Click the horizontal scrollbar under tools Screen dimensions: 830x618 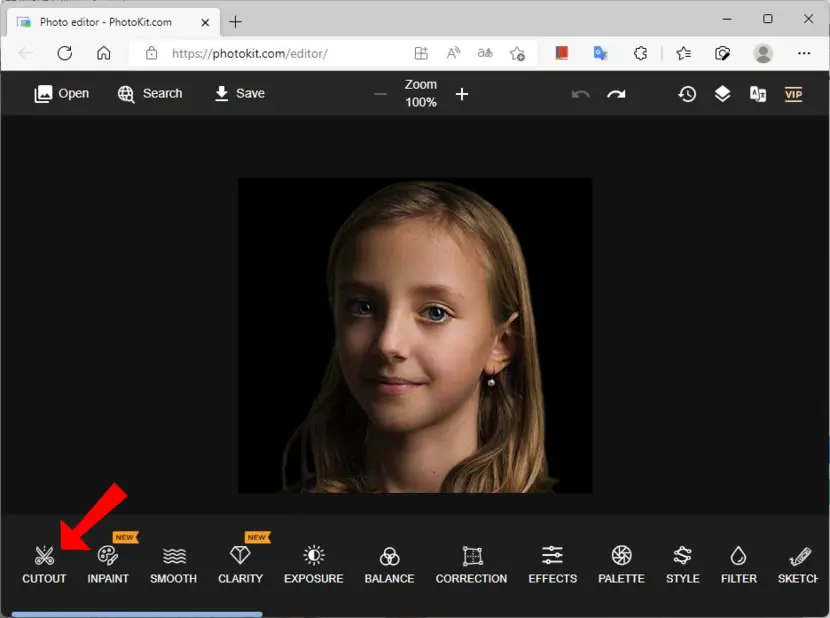click(137, 614)
